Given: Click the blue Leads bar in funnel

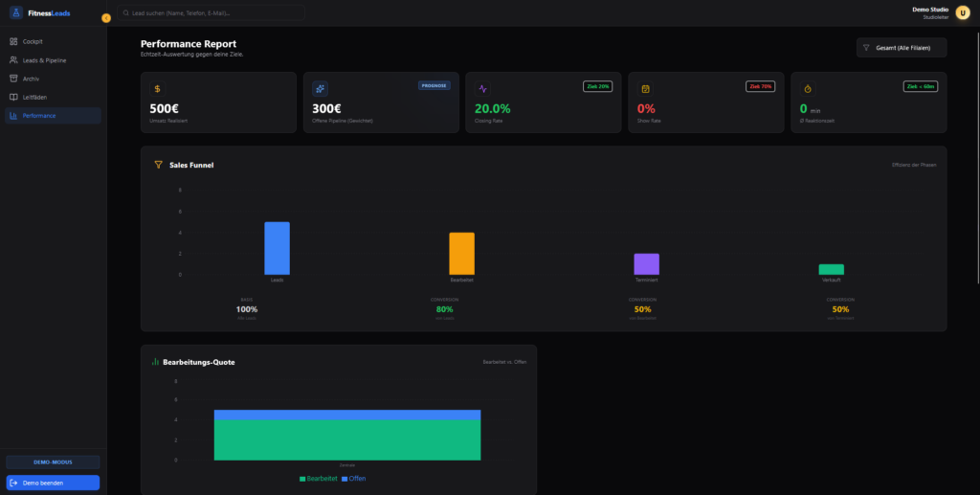Looking at the screenshot, I should (x=277, y=248).
